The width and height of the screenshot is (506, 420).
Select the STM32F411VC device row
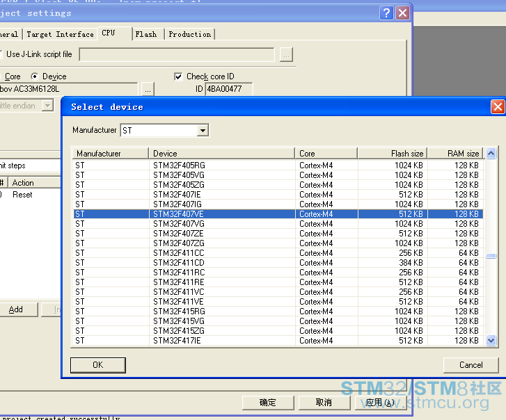point(278,292)
